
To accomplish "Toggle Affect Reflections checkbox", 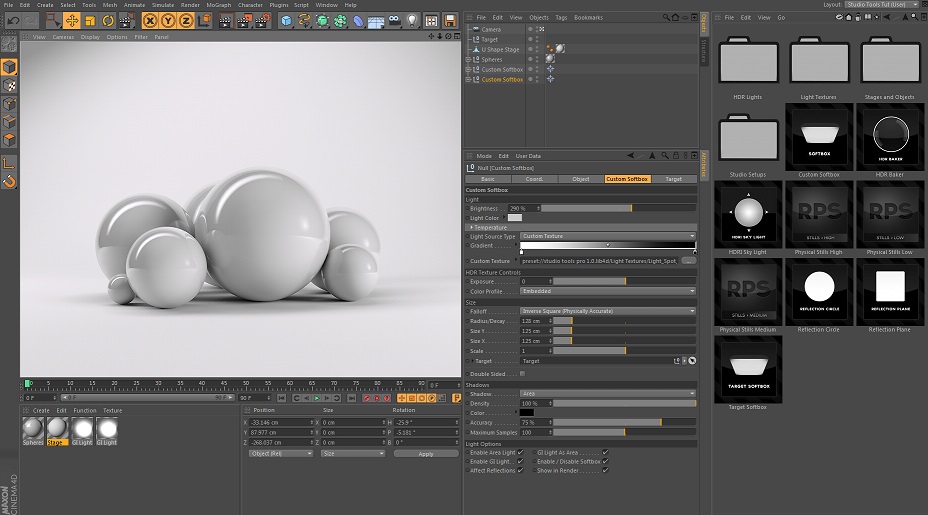I will [x=520, y=470].
